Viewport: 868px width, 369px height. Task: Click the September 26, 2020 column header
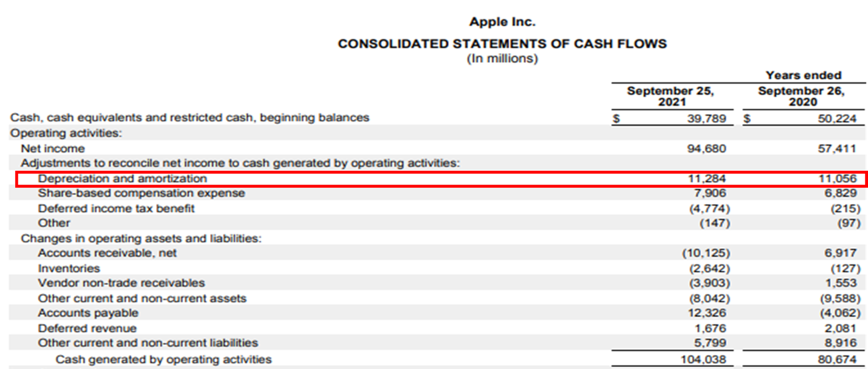[x=801, y=96]
